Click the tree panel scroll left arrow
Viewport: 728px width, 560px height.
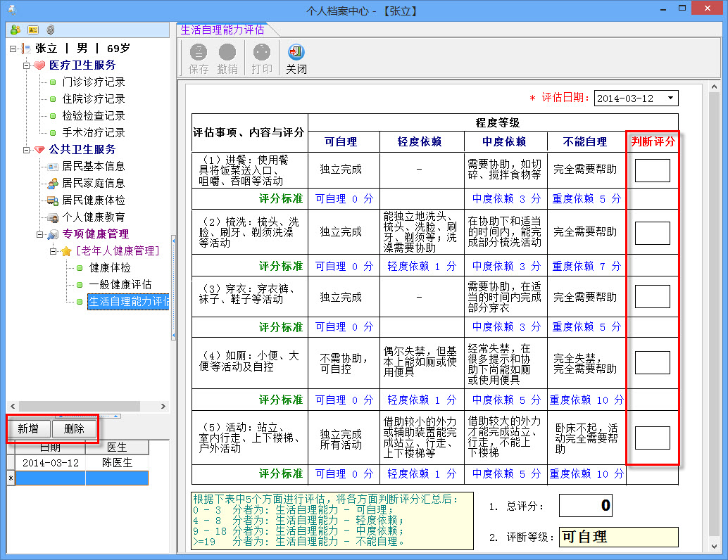(x=13, y=407)
